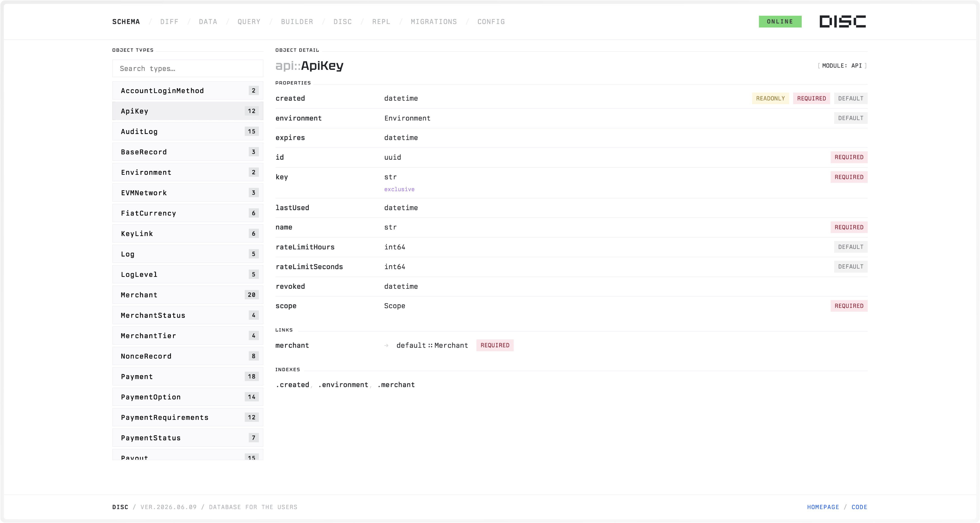Select AccountLoginMethod in object types

pos(187,91)
